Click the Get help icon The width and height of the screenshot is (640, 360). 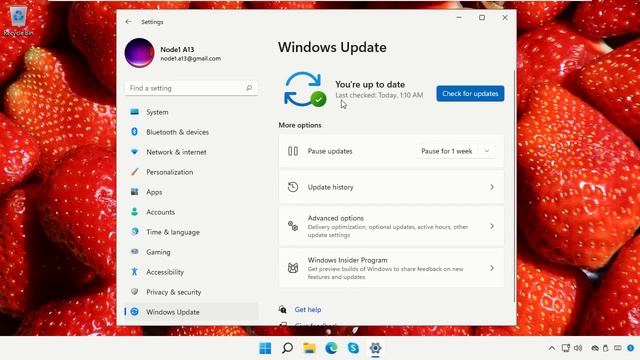click(x=282, y=309)
